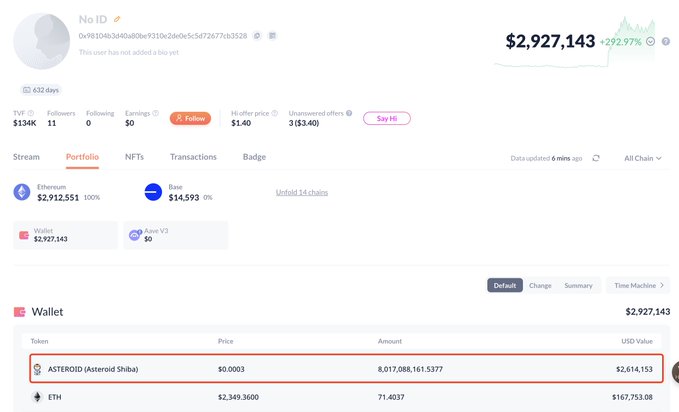Screen dimensions: 679x412
Task: Select the Default view toggle
Action: pos(505,285)
